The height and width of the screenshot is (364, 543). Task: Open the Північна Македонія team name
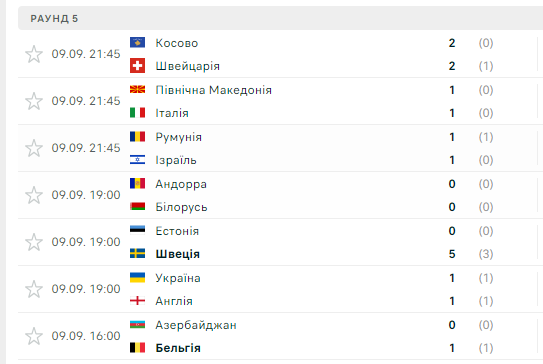213,90
